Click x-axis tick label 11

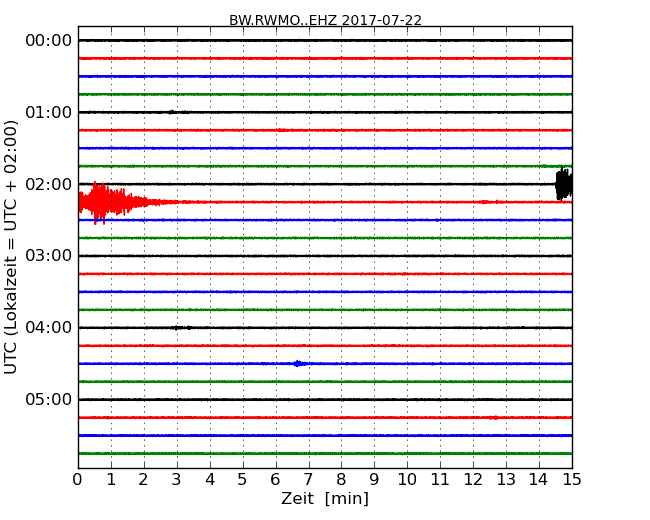pyautogui.click(x=440, y=480)
